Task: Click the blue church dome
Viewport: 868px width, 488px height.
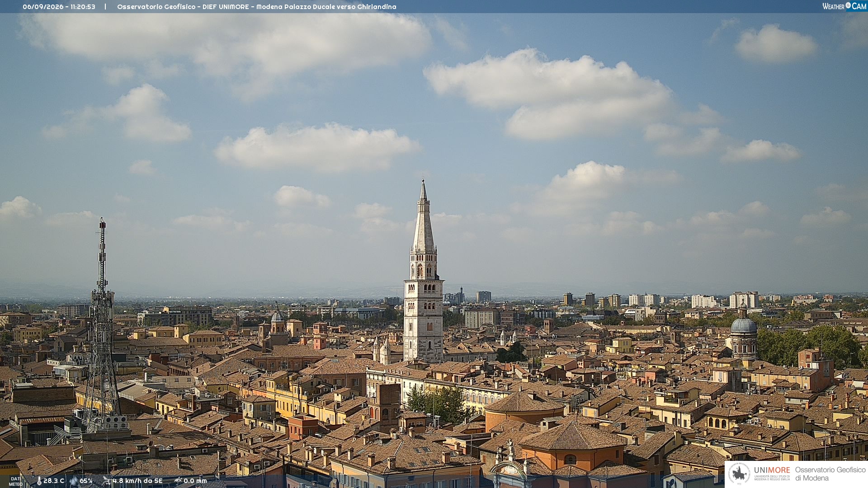Action: pyautogui.click(x=744, y=325)
